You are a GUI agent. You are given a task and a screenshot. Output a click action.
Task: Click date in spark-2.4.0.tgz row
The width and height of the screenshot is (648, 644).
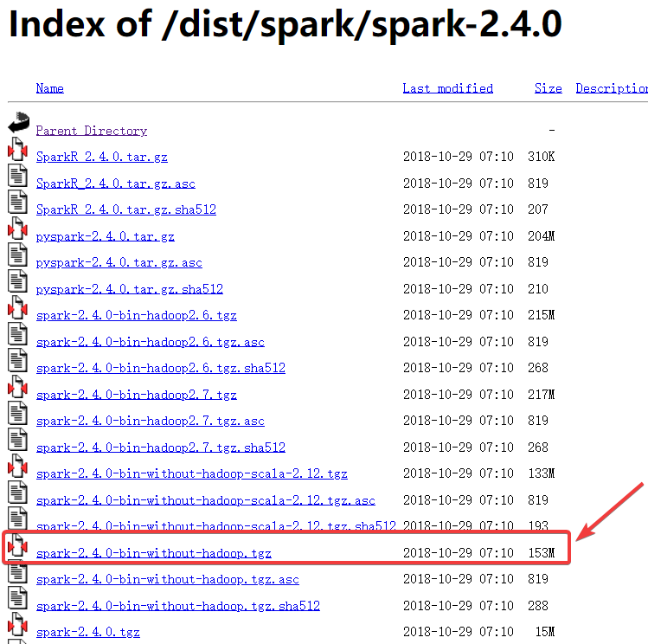[459, 632]
